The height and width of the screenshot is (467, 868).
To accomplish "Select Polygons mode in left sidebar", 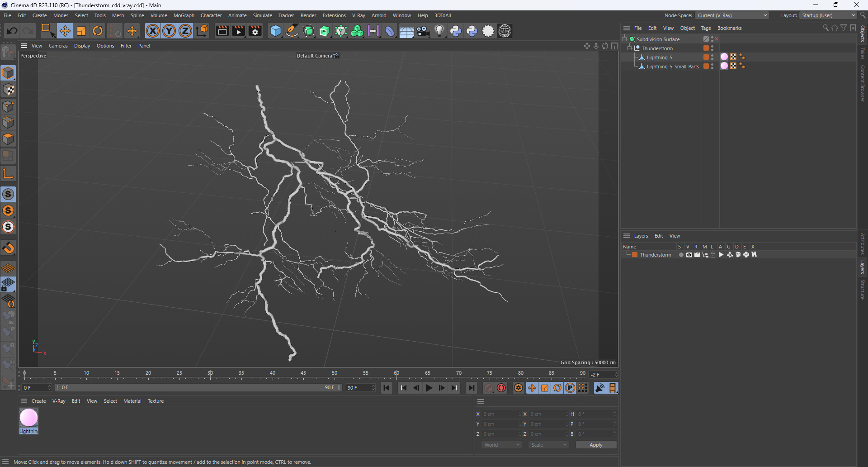I will click(x=8, y=139).
